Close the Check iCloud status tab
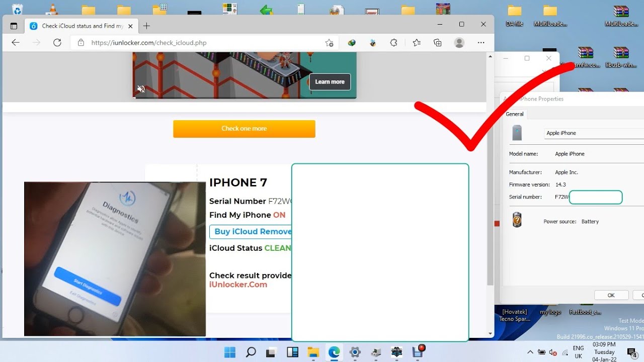The width and height of the screenshot is (644, 362). pyautogui.click(x=130, y=26)
